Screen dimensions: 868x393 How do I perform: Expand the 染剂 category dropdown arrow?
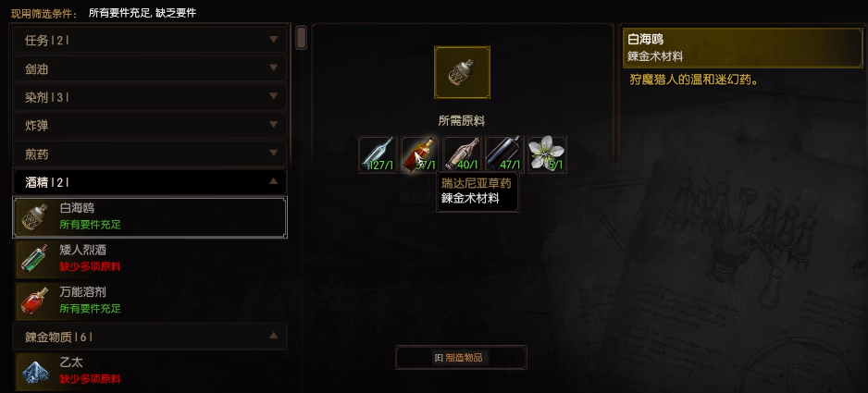273,97
